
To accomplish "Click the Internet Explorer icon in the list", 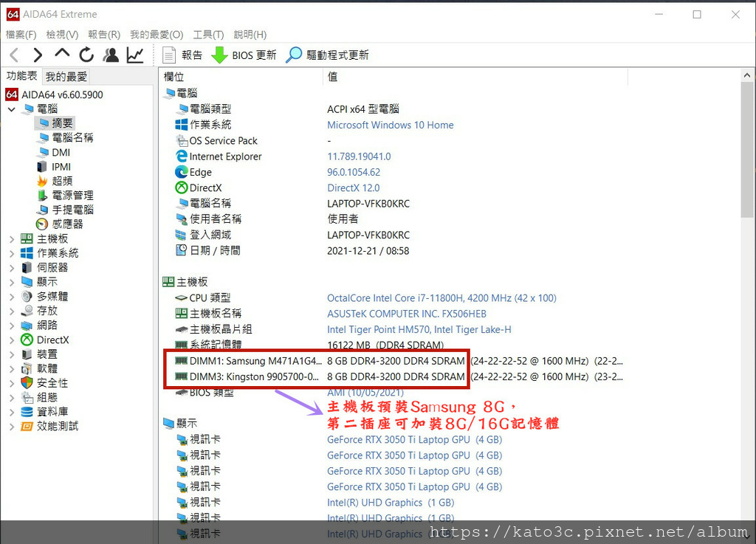I will click(182, 156).
